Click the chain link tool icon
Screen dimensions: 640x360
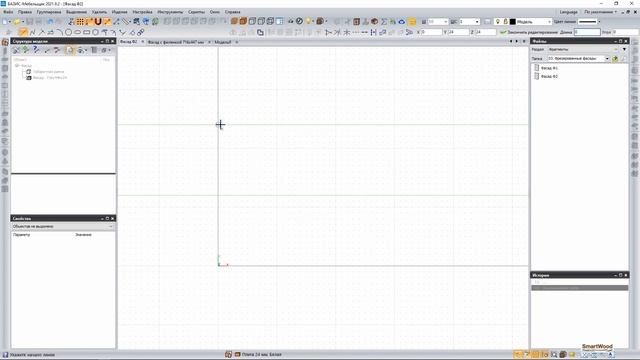click(141, 32)
